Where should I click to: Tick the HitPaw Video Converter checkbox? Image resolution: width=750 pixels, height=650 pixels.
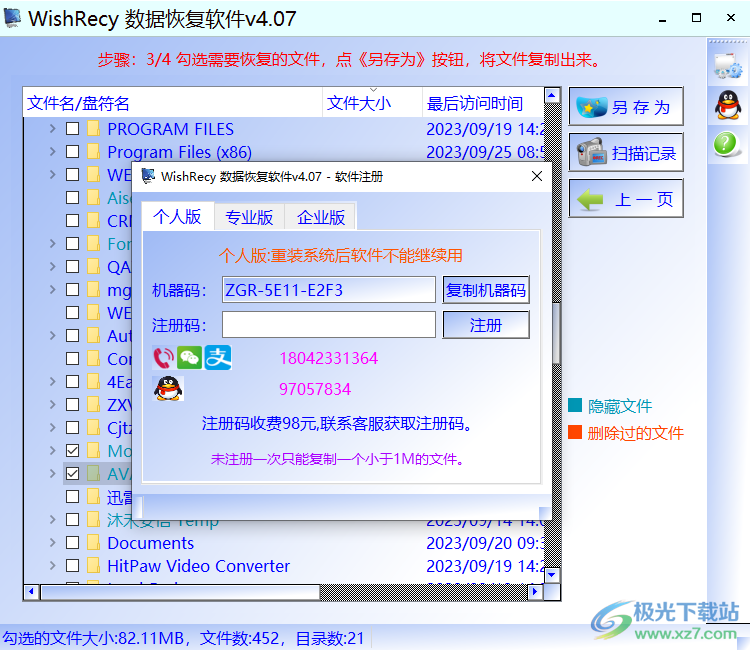pos(72,566)
